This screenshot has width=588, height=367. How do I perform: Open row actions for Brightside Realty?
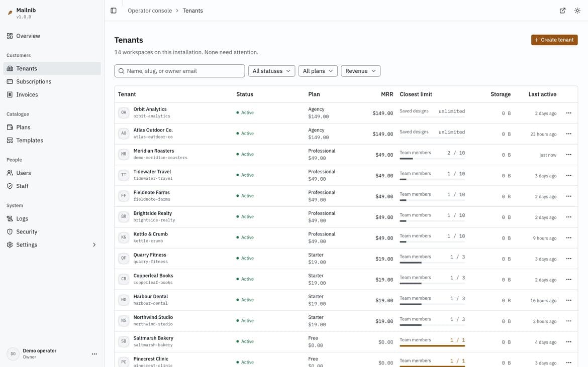[568, 217]
